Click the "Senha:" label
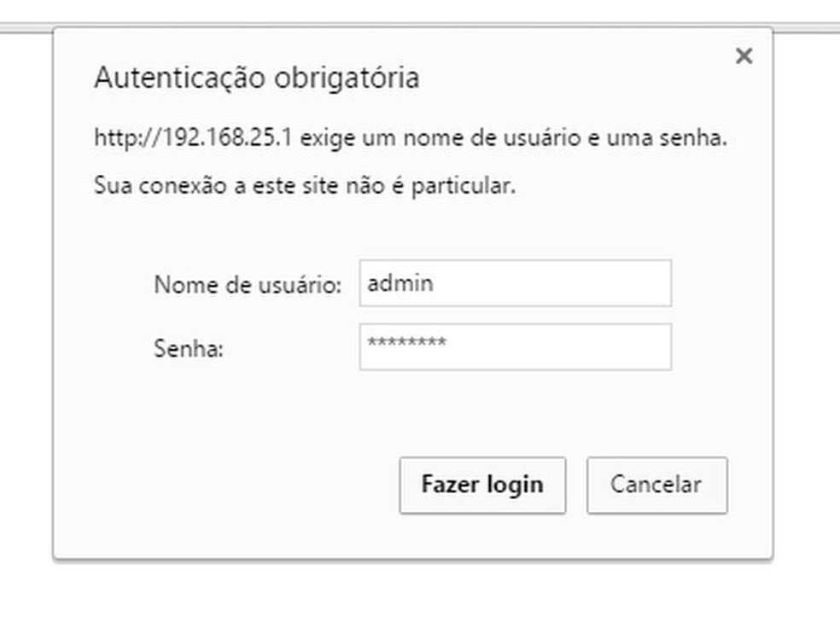The image size is (840, 628). tap(189, 348)
